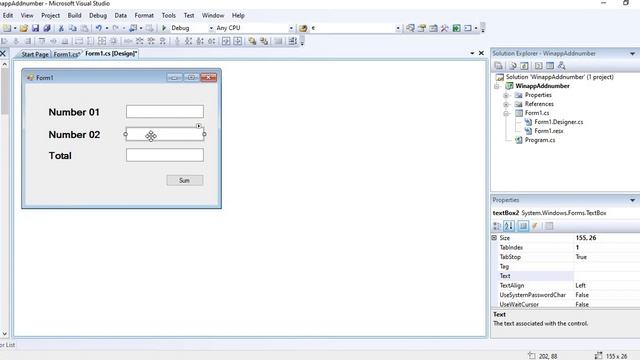
Task: Select the TabIndex property row
Action: point(566,247)
